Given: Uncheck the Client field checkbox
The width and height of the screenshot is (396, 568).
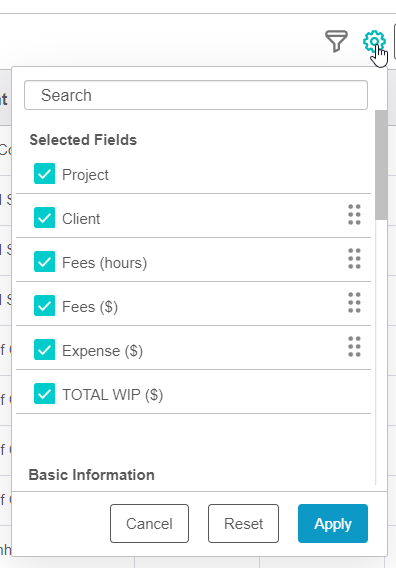Looking at the screenshot, I should coord(45,217).
